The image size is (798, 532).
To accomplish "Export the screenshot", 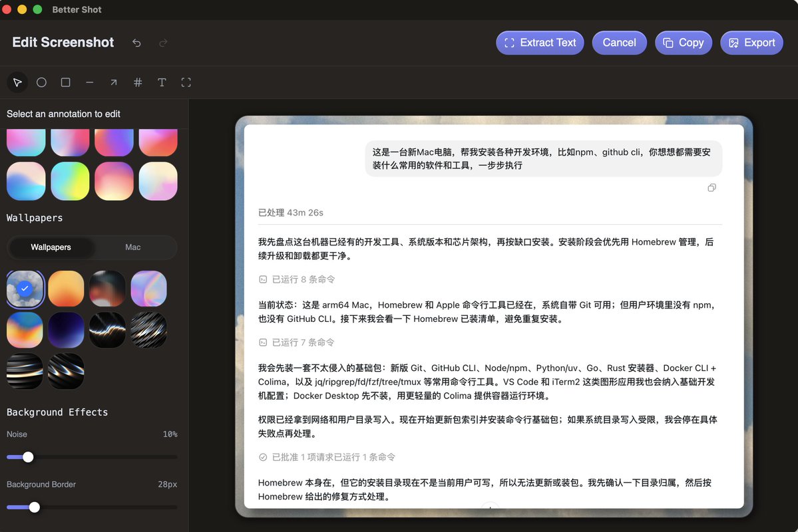I will [x=751, y=43].
